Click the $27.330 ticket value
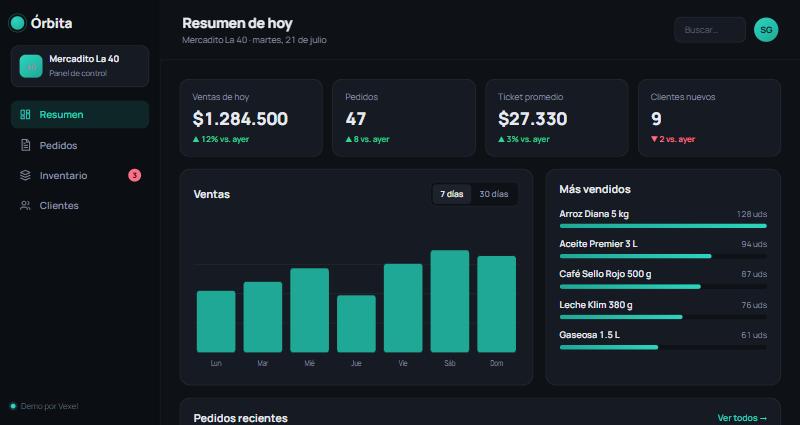The image size is (800, 425). coord(533,119)
